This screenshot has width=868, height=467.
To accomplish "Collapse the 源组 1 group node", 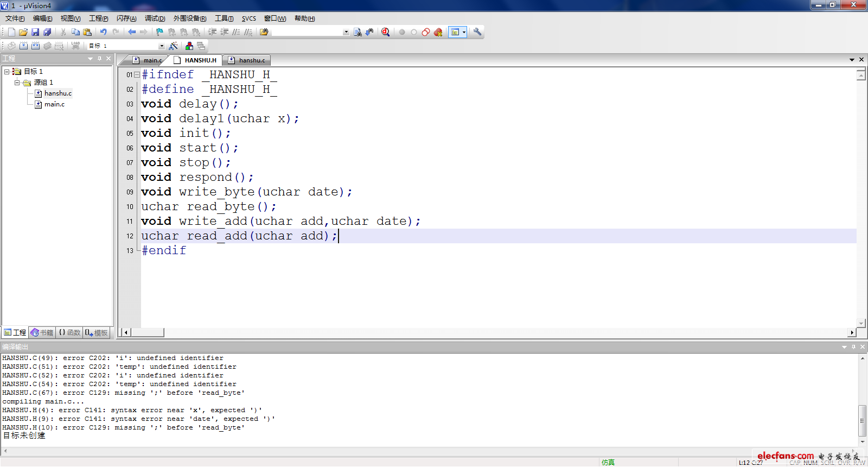I will (x=17, y=83).
